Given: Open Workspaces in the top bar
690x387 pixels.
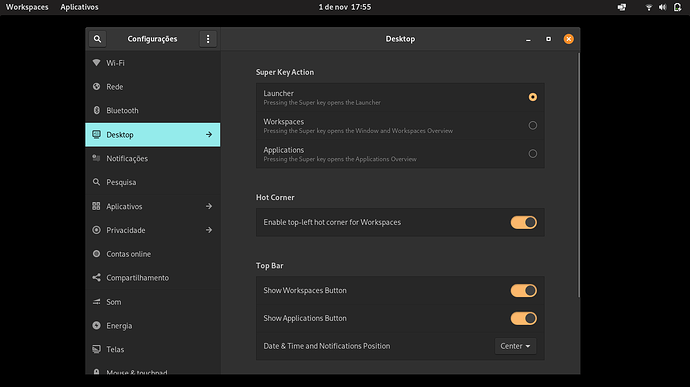Looking at the screenshot, I should tap(27, 7).
